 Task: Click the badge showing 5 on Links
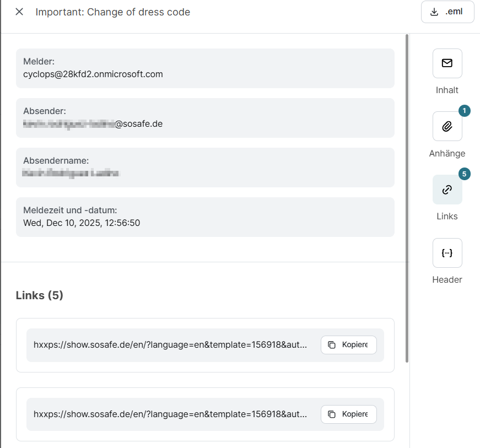pos(465,174)
